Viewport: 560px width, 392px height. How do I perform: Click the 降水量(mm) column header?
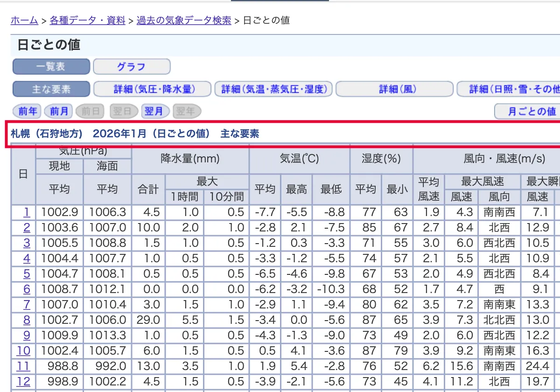point(190,159)
